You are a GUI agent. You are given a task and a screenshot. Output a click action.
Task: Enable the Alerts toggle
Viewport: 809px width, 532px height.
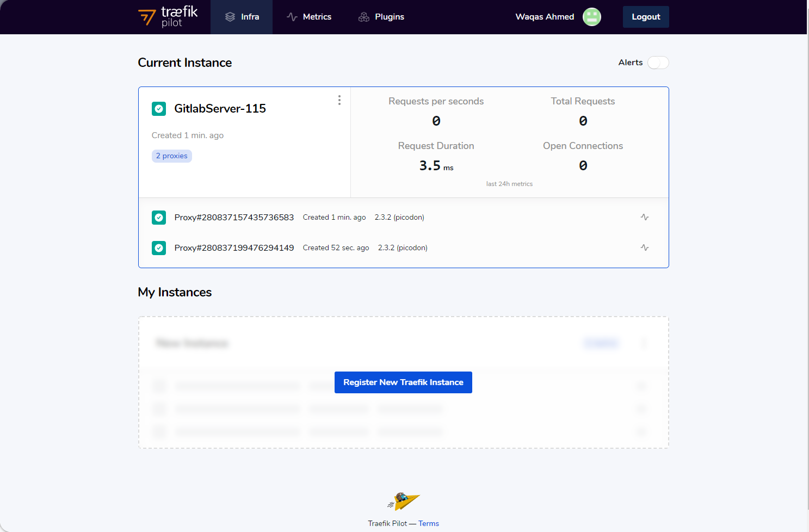pyautogui.click(x=658, y=63)
